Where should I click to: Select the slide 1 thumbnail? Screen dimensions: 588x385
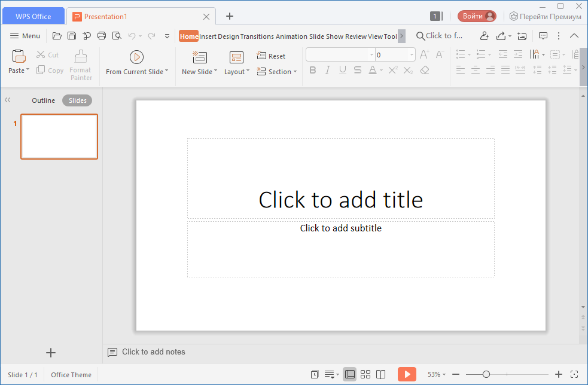coord(59,136)
